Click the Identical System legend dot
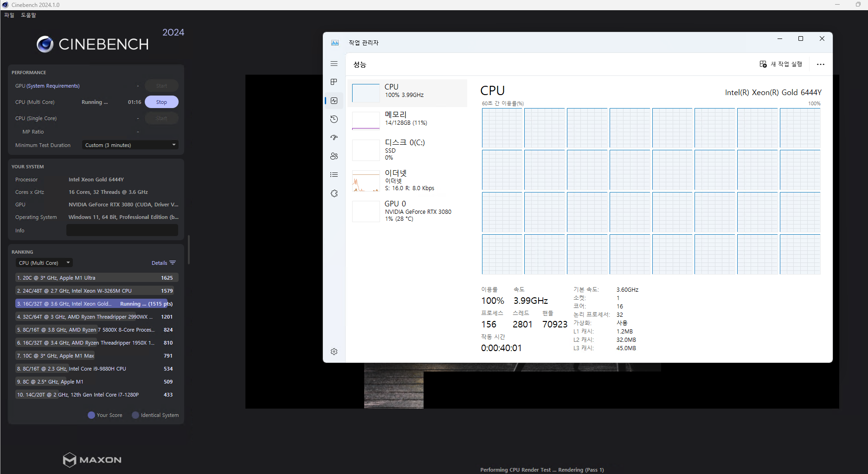 pos(135,415)
